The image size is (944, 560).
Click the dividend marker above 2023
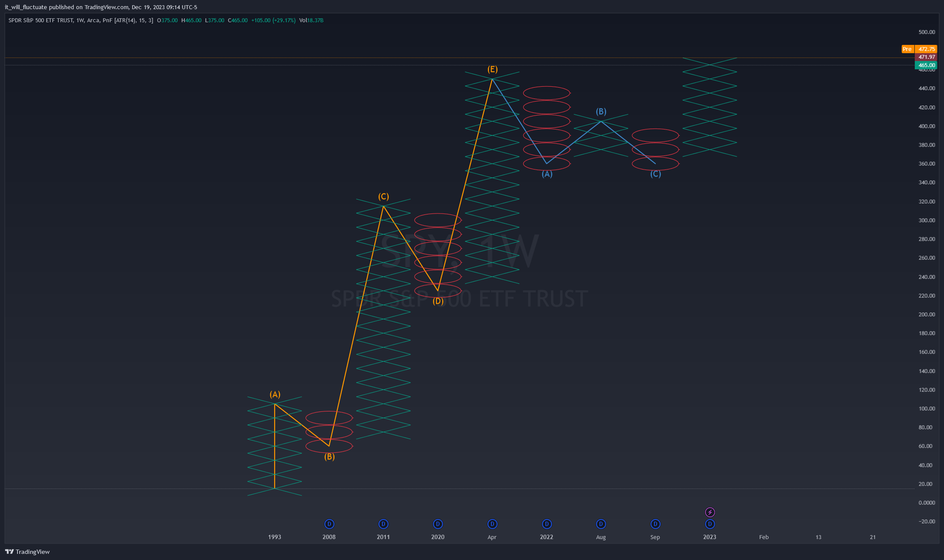coord(710,524)
